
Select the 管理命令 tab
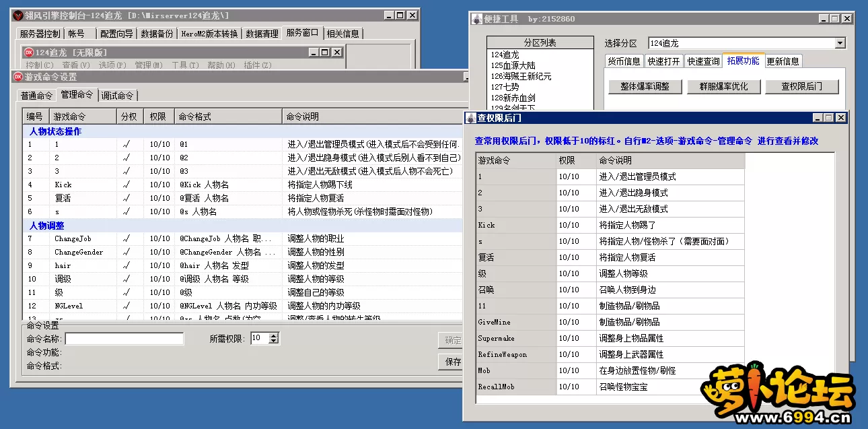coord(77,94)
